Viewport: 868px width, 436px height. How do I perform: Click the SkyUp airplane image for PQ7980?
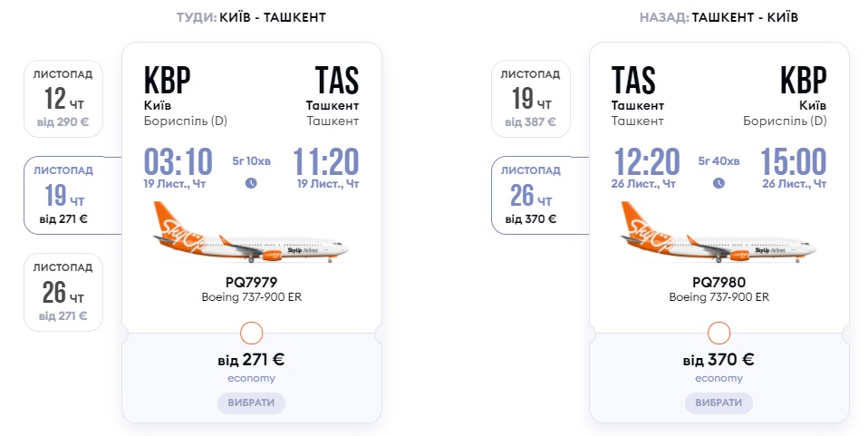click(x=719, y=235)
